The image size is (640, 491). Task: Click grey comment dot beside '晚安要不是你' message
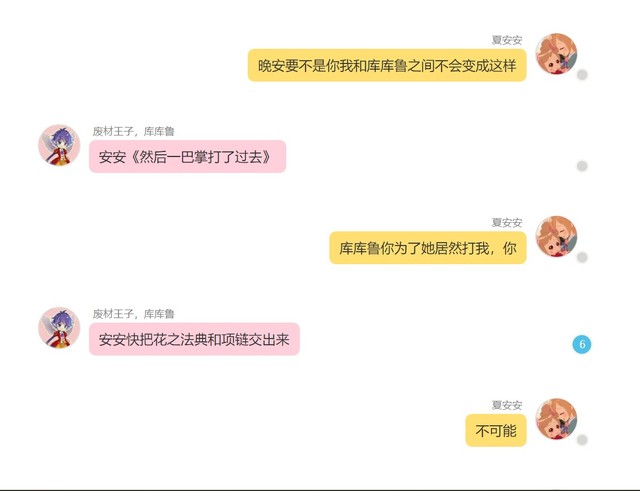(582, 75)
